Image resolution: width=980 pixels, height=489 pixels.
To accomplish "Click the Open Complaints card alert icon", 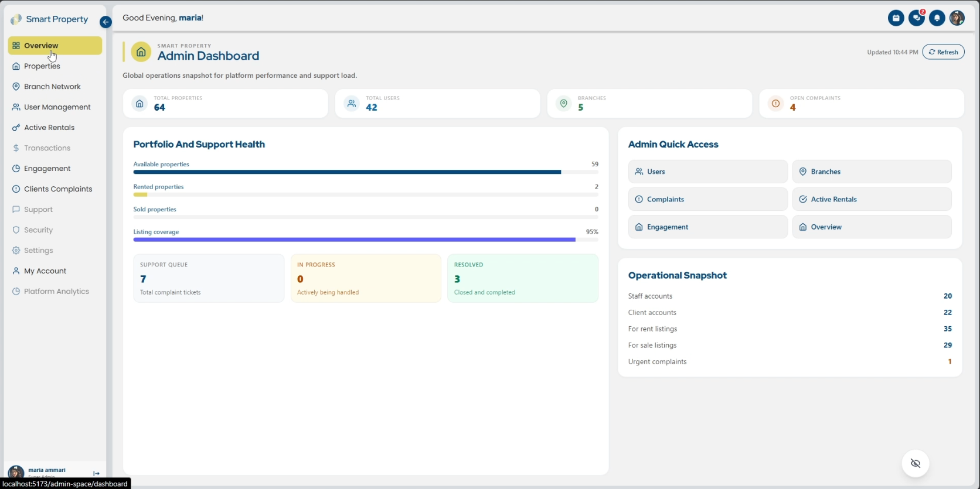I will (776, 104).
